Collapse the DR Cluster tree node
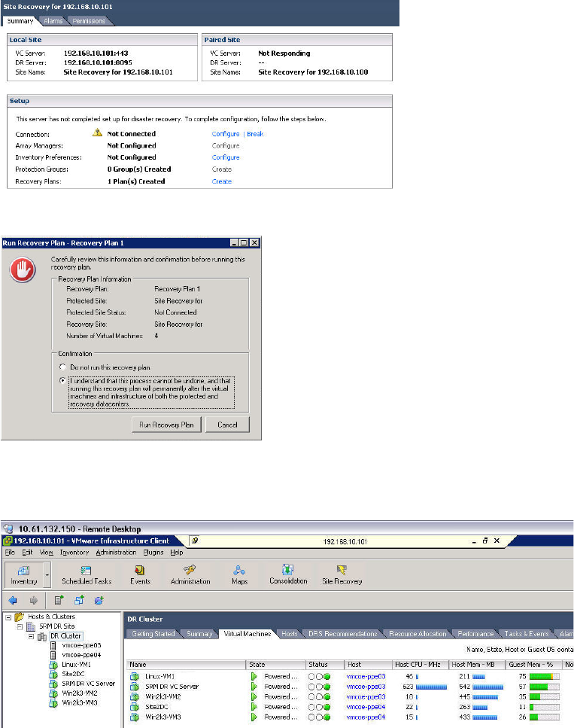The width and height of the screenshot is (574, 728). click(31, 637)
